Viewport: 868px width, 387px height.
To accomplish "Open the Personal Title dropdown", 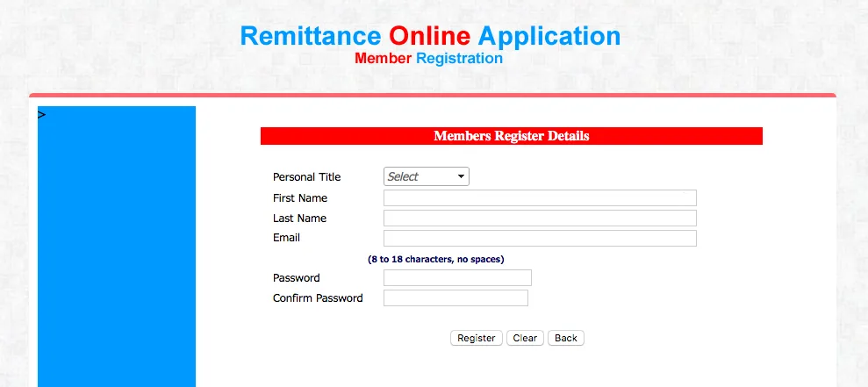I will pyautogui.click(x=427, y=176).
